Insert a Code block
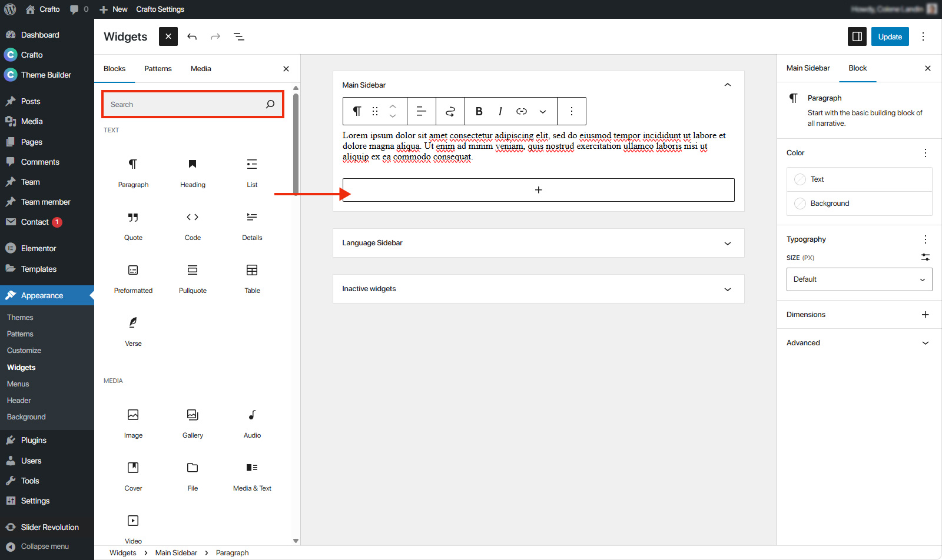The width and height of the screenshot is (942, 560). 193,226
